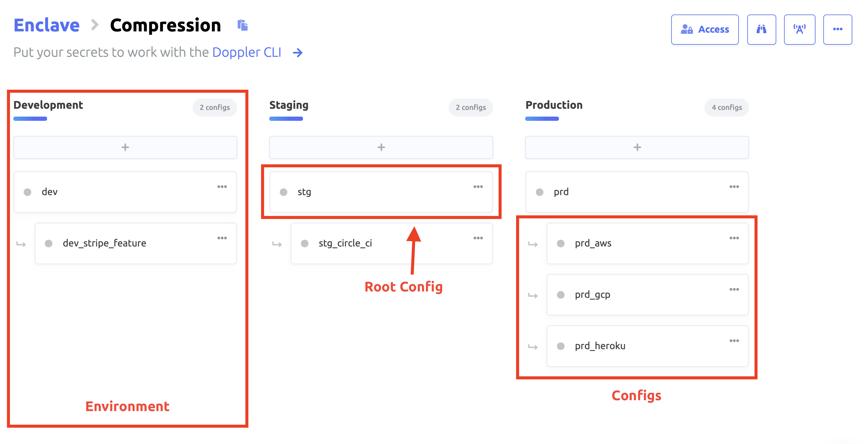Viewport: 868px width, 444px height.
Task: Open three-dot options for prd_aws config
Action: click(734, 238)
